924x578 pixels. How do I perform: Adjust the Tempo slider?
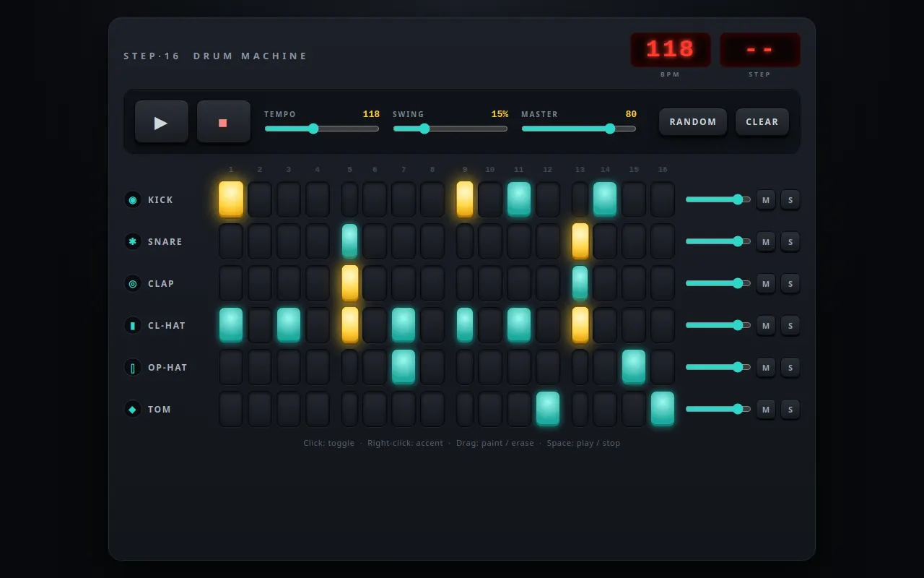pos(322,129)
